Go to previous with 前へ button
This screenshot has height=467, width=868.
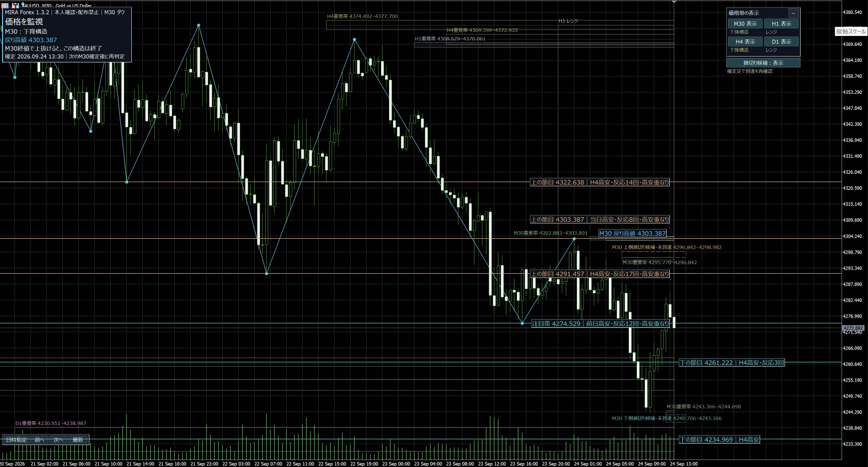(x=39, y=440)
